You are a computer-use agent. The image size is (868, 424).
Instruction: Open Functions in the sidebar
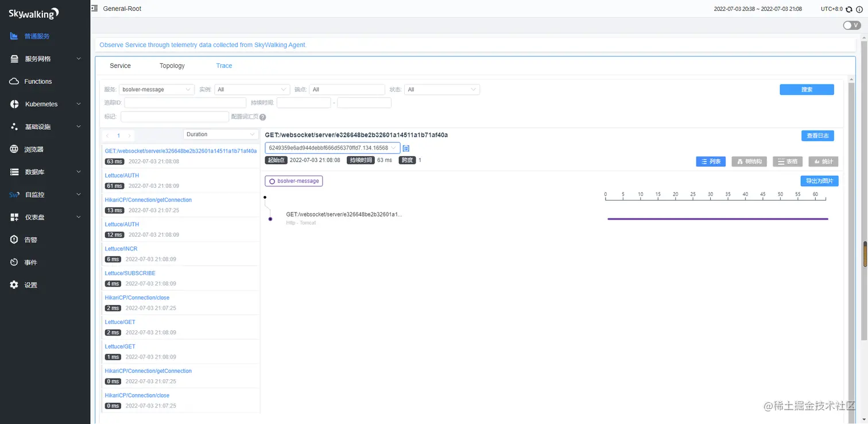click(45, 82)
